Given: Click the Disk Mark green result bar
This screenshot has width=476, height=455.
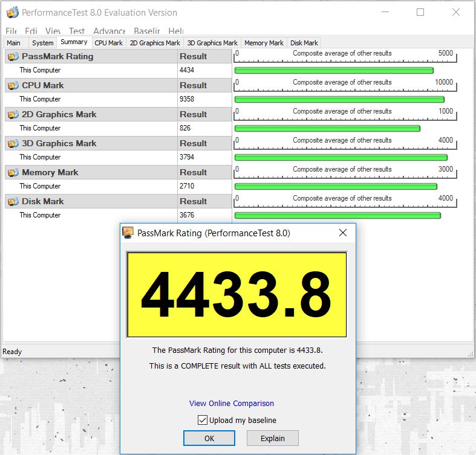Looking at the screenshot, I should pyautogui.click(x=337, y=216).
